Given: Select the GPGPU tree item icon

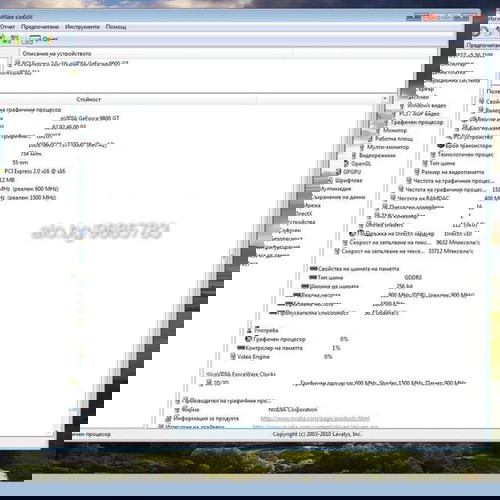Looking at the screenshot, I should click(x=338, y=172).
